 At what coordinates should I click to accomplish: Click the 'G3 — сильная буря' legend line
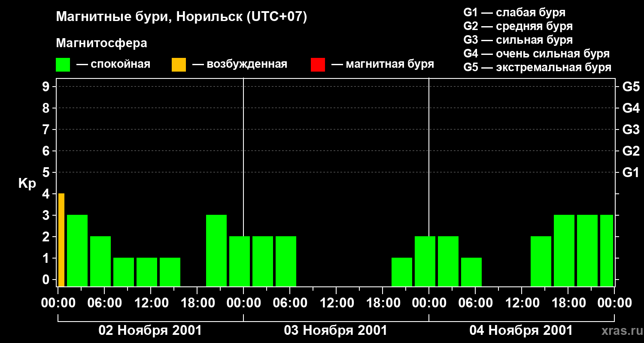(x=518, y=40)
